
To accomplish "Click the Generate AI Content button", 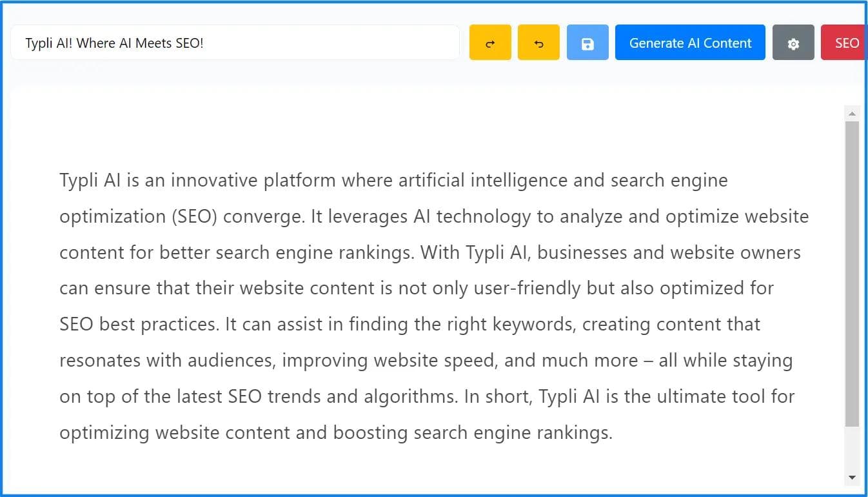I will click(x=689, y=42).
